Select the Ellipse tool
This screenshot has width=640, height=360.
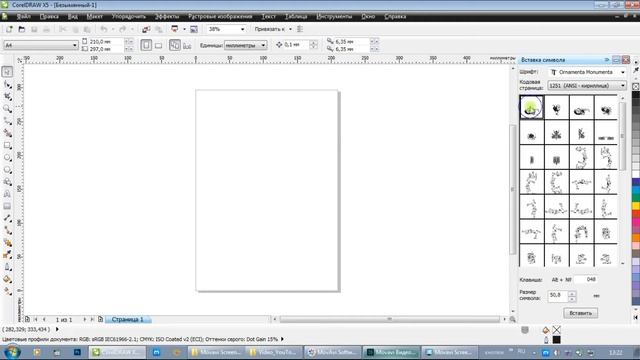pyautogui.click(x=7, y=158)
